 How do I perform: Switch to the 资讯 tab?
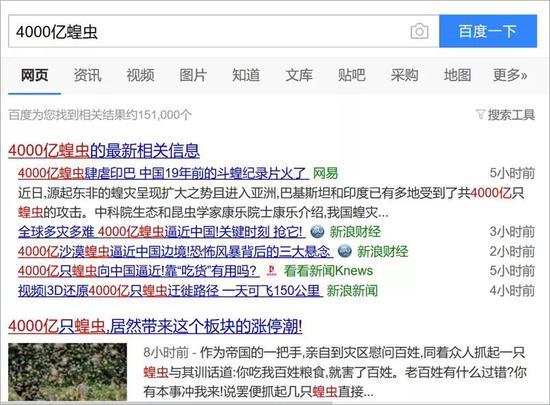87,75
